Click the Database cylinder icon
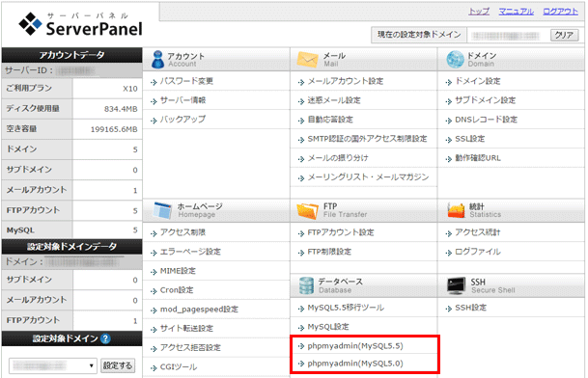This screenshot has width=588, height=378. point(306,285)
